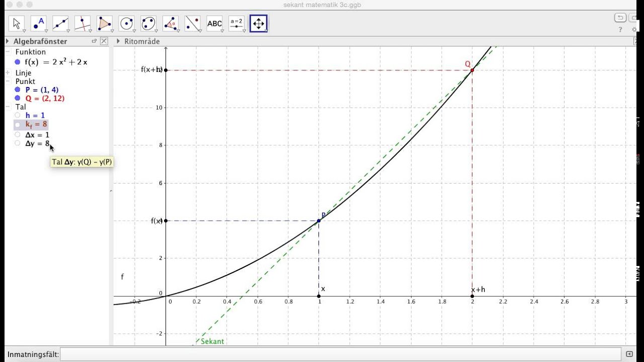Expand the Linje group
Screen dimensions: 644x362
click(x=8, y=73)
